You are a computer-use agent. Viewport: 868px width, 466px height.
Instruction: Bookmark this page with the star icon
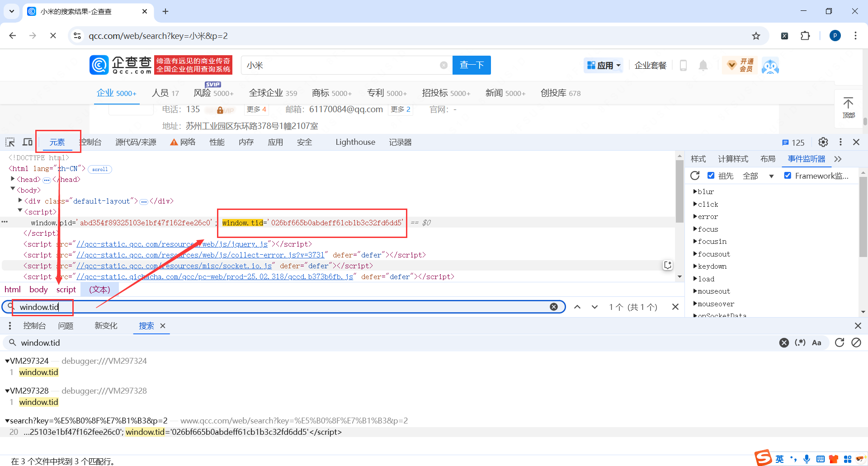click(756, 36)
